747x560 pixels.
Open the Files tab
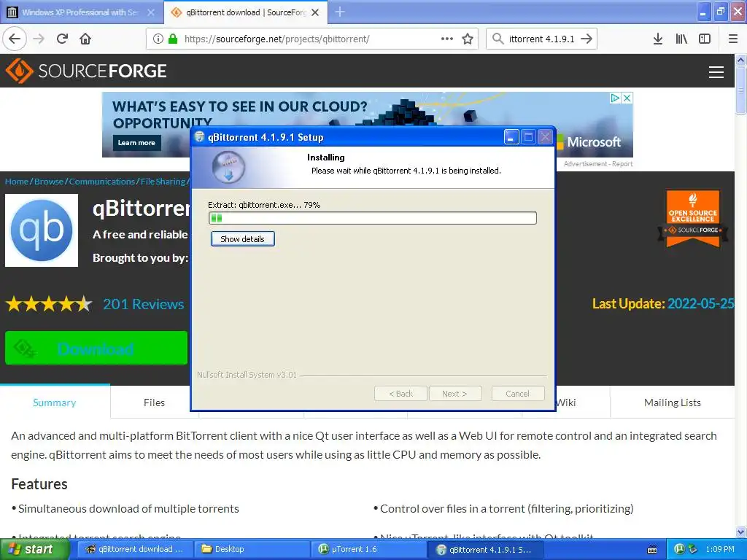pyautogui.click(x=155, y=402)
